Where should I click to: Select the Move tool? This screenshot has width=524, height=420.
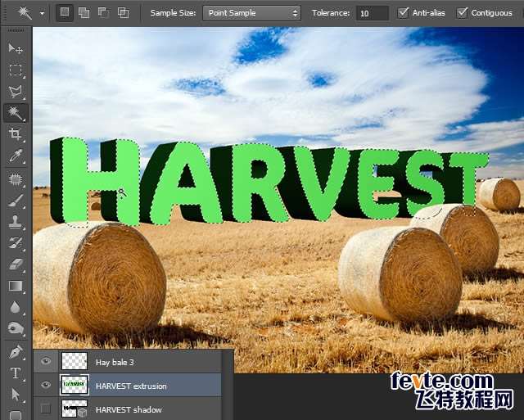(16, 49)
